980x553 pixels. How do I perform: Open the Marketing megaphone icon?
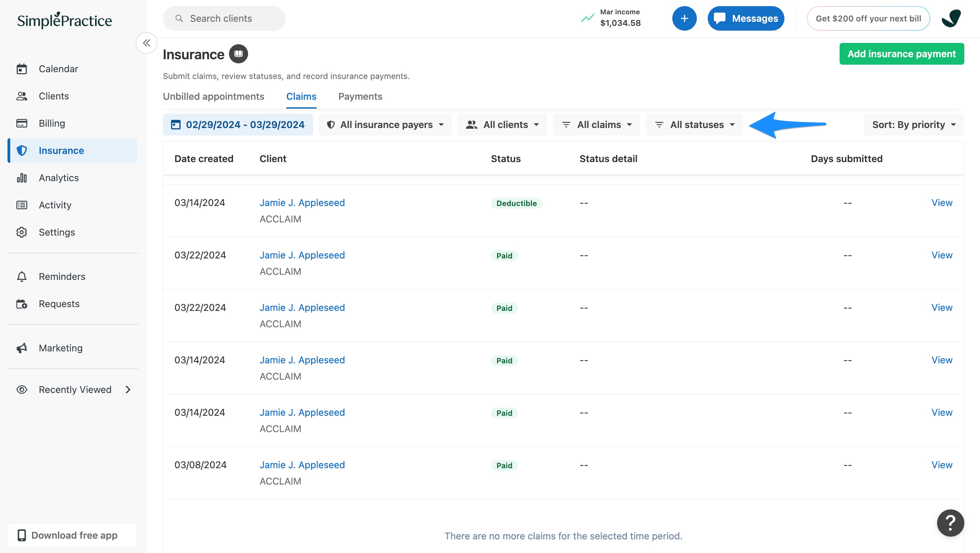click(22, 348)
